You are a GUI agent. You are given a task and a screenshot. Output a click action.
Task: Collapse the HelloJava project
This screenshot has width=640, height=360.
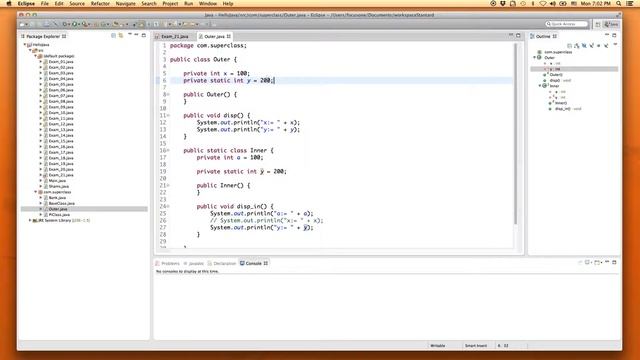tap(24, 44)
